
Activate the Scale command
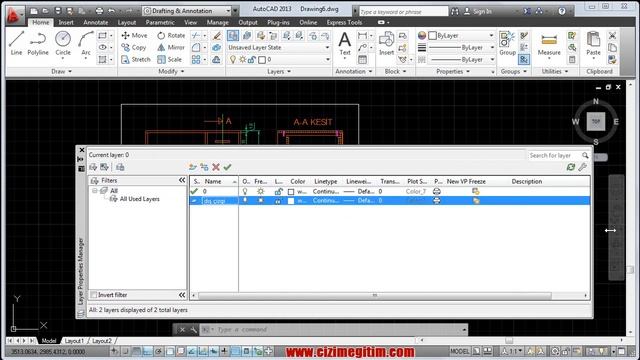pyautogui.click(x=169, y=59)
